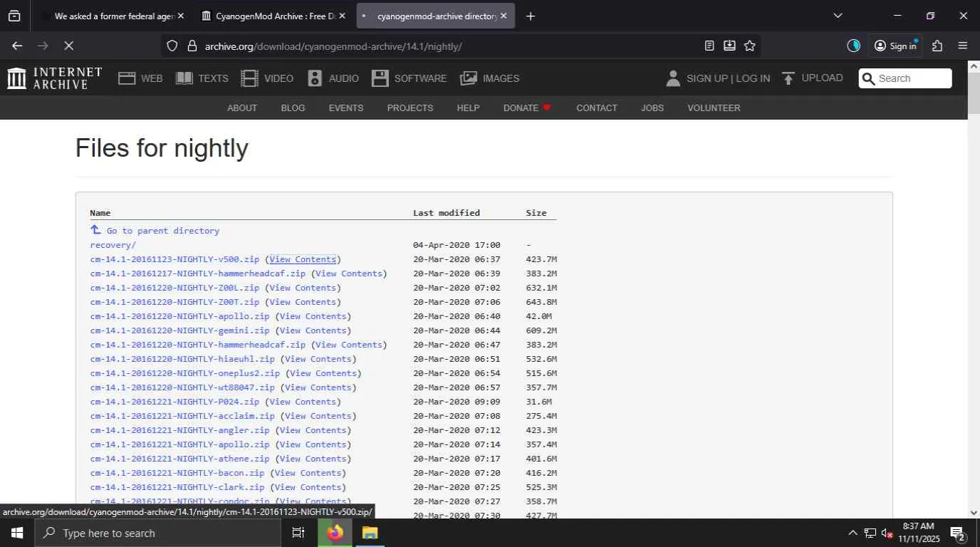Open Firefox View tab list icon

pyautogui.click(x=14, y=16)
